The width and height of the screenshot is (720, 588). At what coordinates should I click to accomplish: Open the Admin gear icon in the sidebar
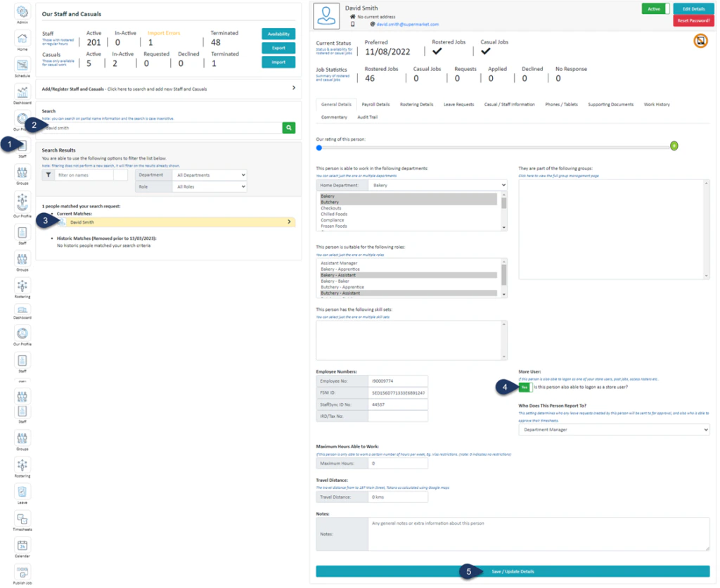pos(22,11)
